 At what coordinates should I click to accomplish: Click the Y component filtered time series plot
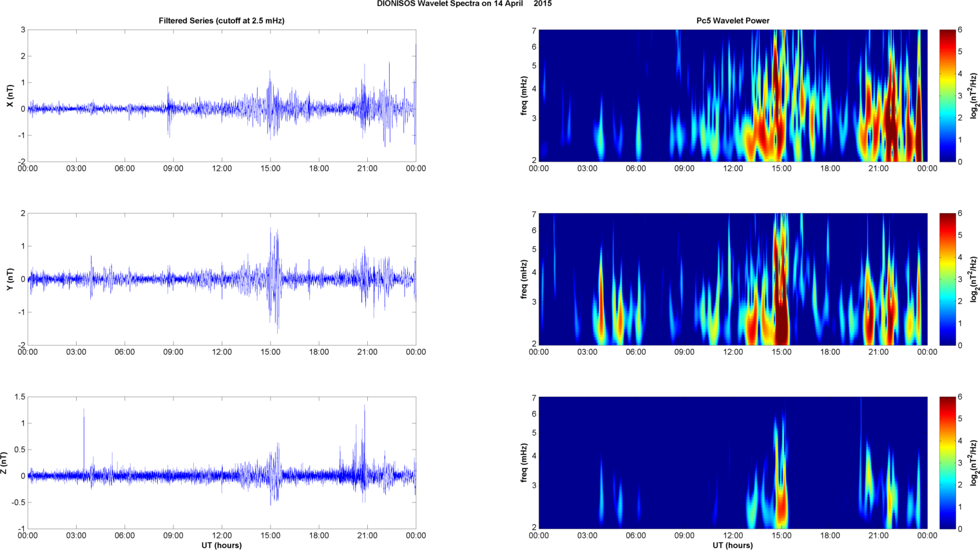click(222, 279)
